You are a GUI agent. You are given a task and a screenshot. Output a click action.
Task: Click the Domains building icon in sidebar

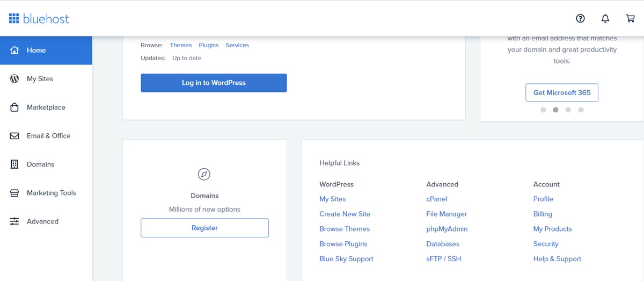click(14, 164)
